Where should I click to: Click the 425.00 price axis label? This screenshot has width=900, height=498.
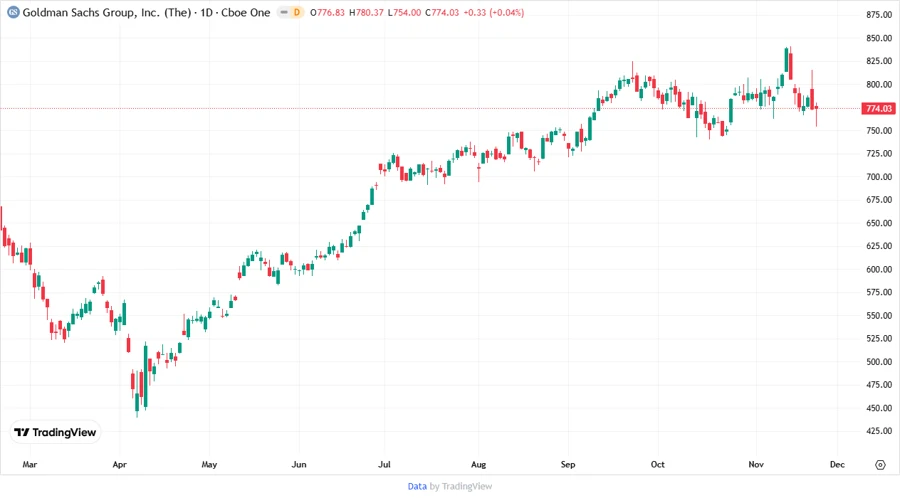pyautogui.click(x=879, y=430)
